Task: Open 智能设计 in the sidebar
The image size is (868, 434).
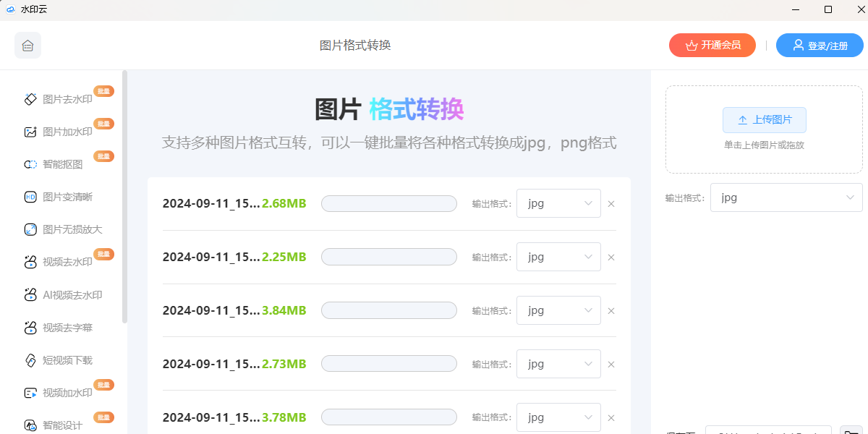Action: (62, 425)
